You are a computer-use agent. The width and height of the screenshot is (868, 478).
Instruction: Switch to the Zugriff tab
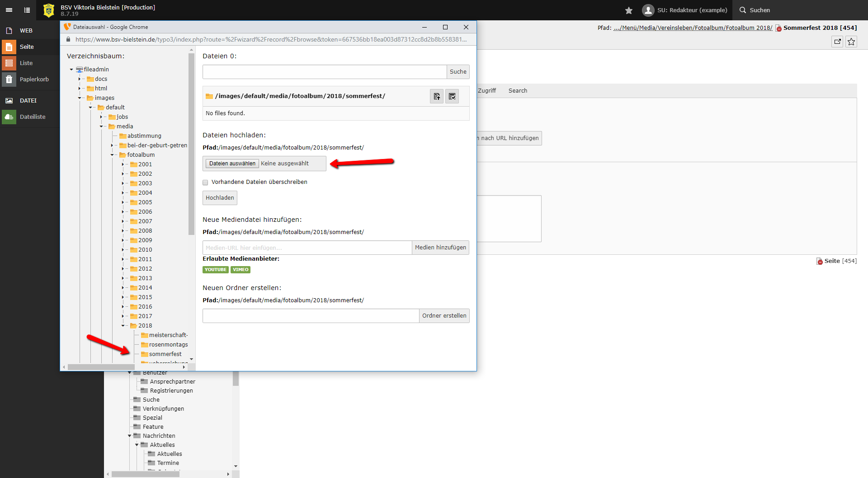coord(486,91)
